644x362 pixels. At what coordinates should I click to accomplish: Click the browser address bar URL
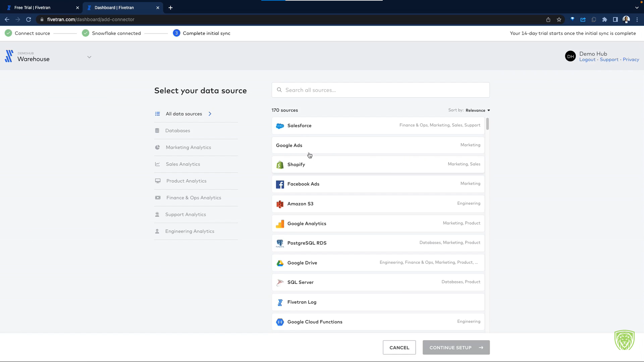point(91,19)
